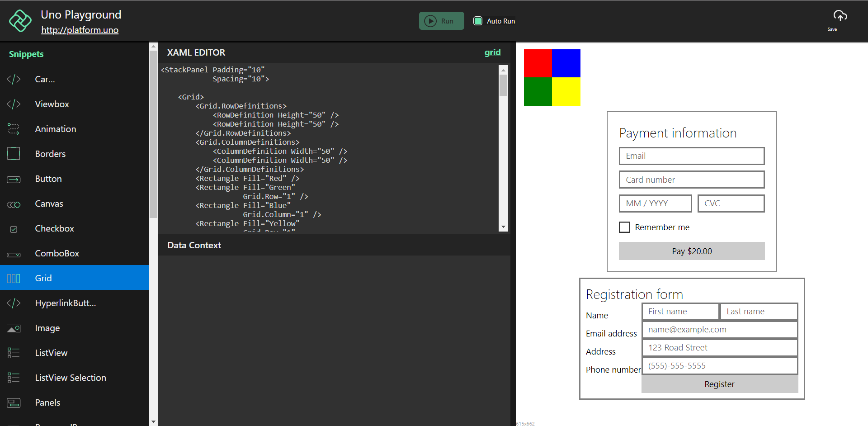Select the Borders snippet icon
This screenshot has height=426, width=868.
point(14,154)
